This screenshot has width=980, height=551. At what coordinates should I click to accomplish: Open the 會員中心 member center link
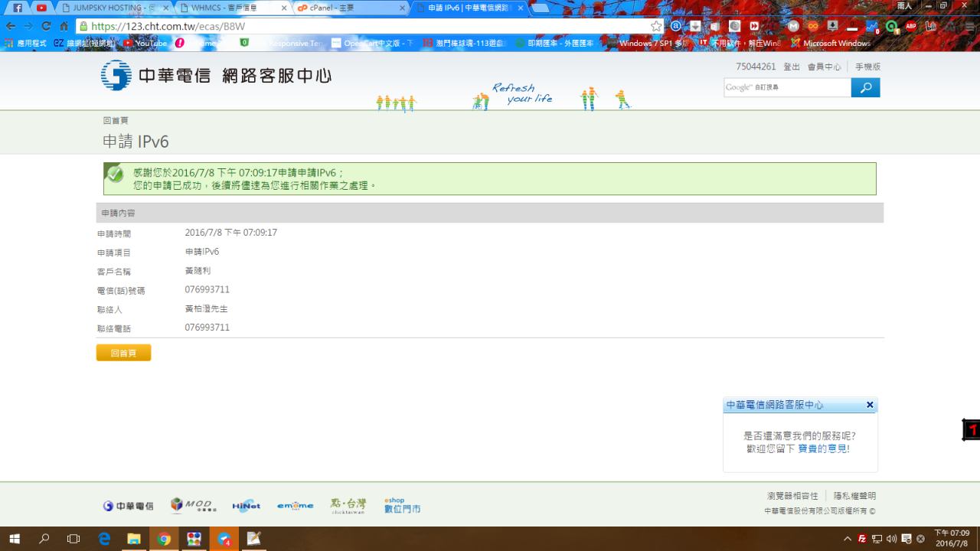[x=824, y=67]
